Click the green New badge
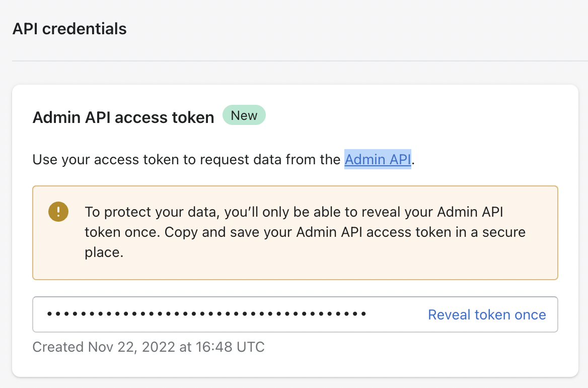The width and height of the screenshot is (588, 388). (x=244, y=116)
